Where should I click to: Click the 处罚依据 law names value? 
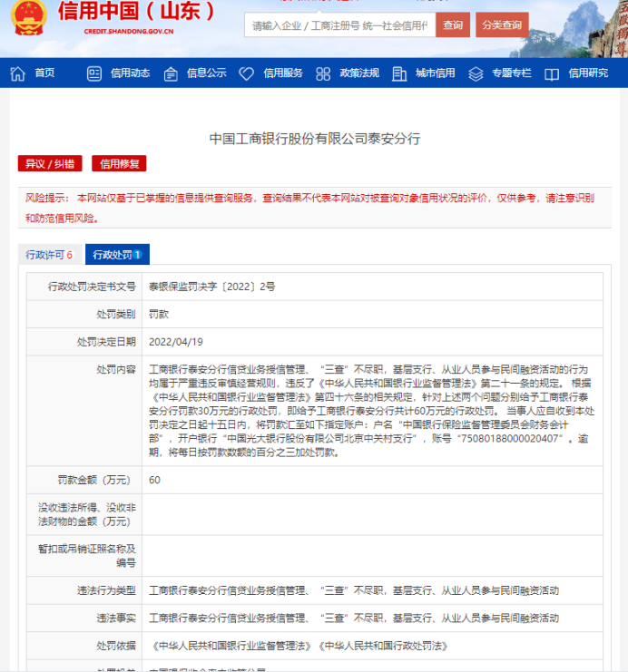pos(299,646)
